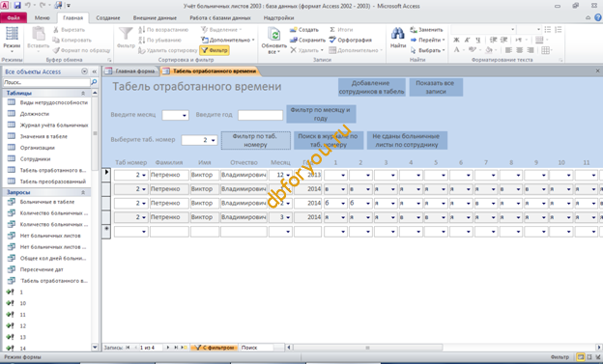The width and height of the screenshot is (603, 364).
Task: Click the large Фильтр funnel icon
Action: tap(126, 34)
